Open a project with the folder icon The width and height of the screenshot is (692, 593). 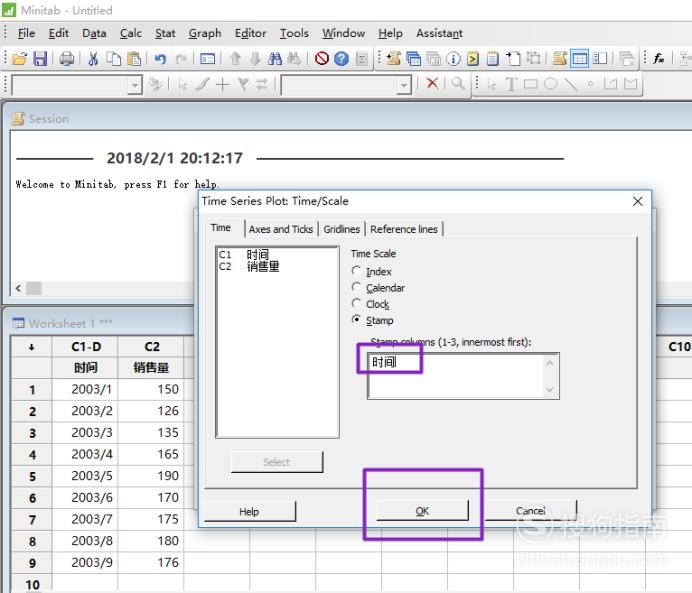[x=19, y=59]
